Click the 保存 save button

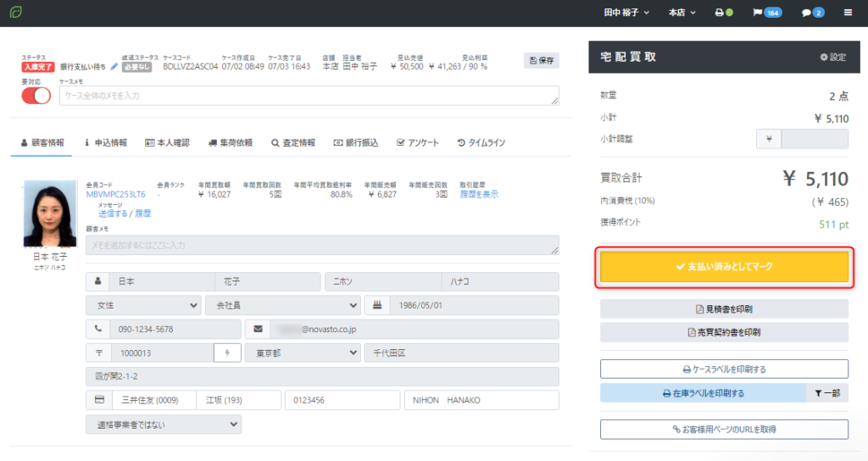point(541,60)
